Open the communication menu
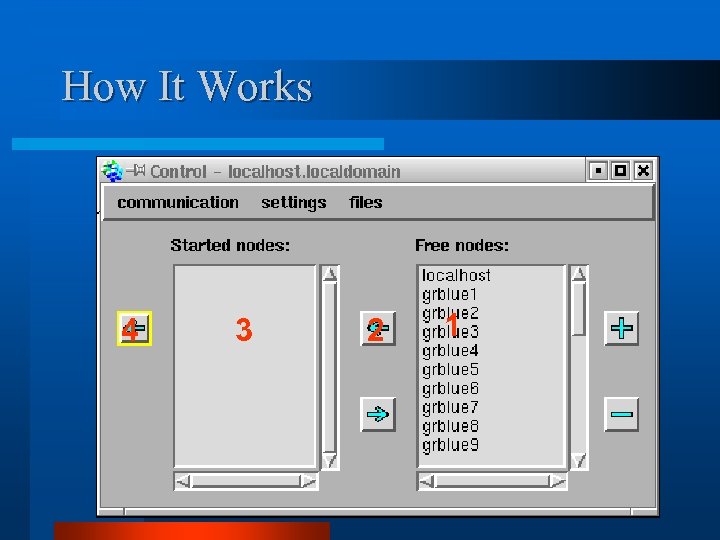The height and width of the screenshot is (540, 720). pos(178,202)
